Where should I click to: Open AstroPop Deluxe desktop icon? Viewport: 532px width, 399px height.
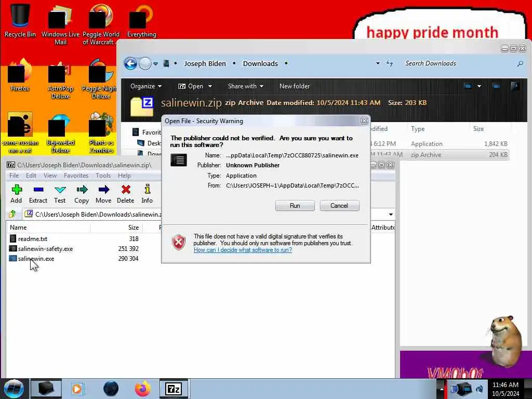point(60,81)
